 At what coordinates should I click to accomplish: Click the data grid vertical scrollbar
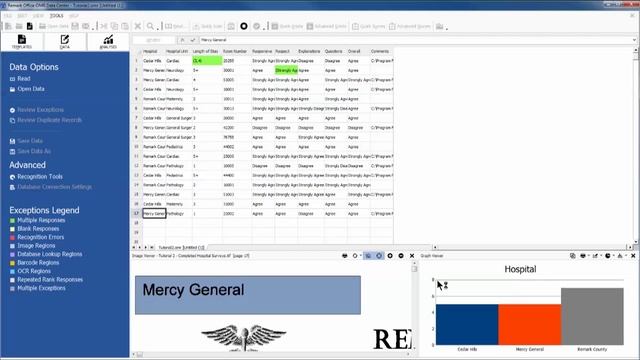[636, 147]
